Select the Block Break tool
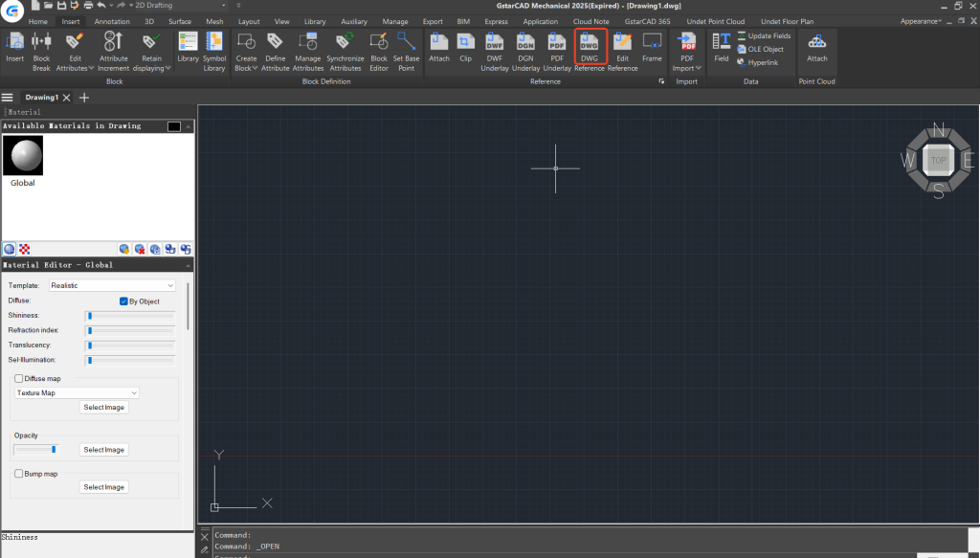This screenshot has height=558, width=980. pyautogui.click(x=41, y=52)
